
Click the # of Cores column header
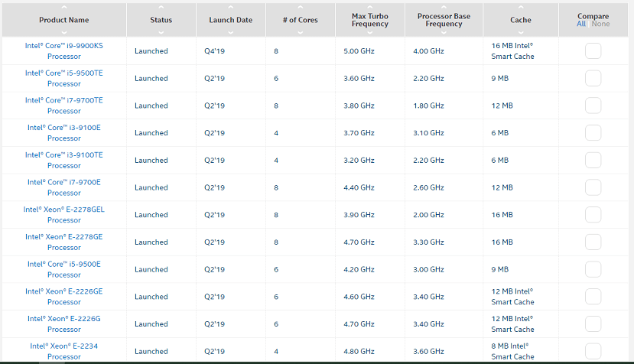click(300, 20)
